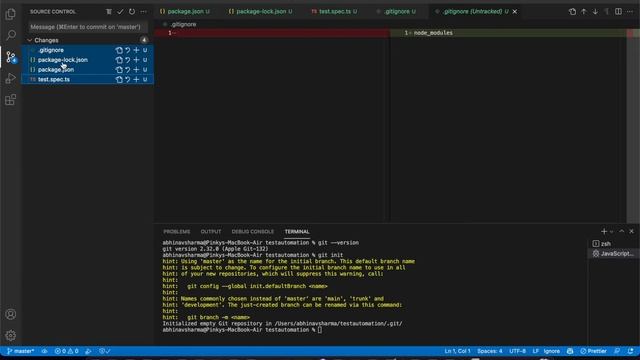The image size is (640, 360).
Task: Open the Output panel tab
Action: 211,231
